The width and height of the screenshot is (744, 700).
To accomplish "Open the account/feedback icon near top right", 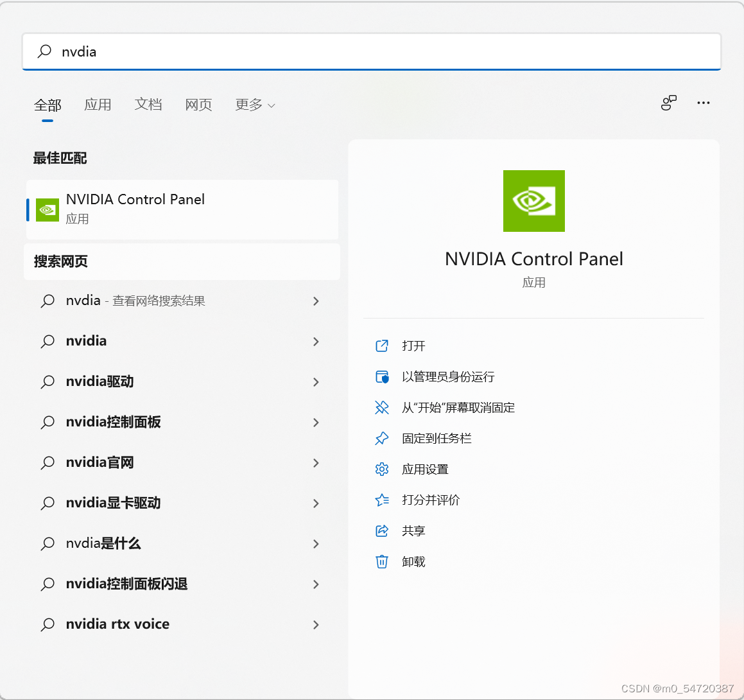I will [x=668, y=103].
